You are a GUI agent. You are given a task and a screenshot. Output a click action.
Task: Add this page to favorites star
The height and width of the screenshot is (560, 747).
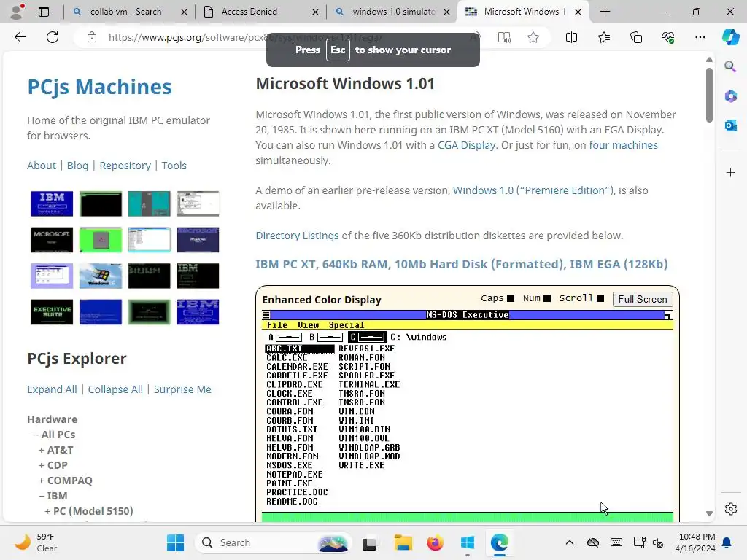point(533,37)
